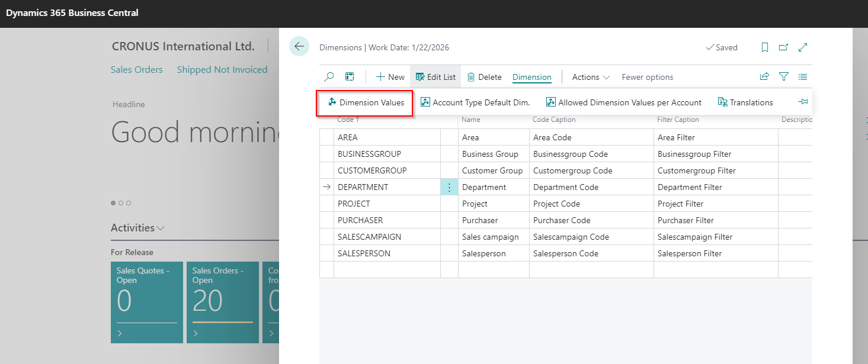Select the third headline pagination dot
868x364 pixels.
tap(129, 203)
